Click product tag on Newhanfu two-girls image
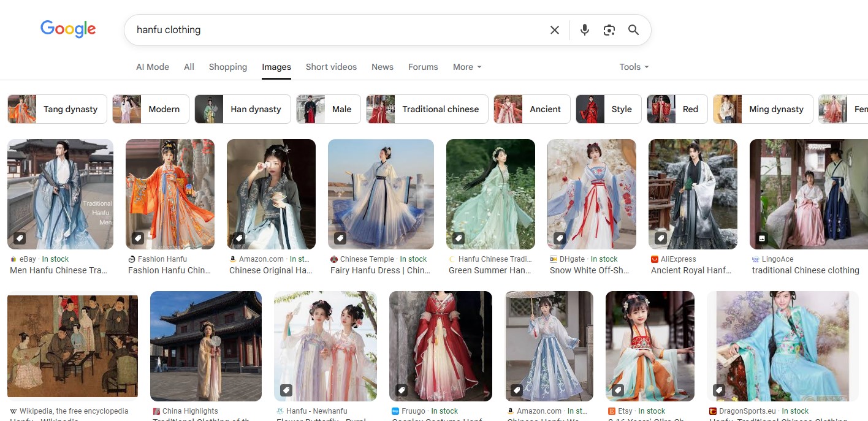Screen dimensions: 868x421 click(286, 390)
